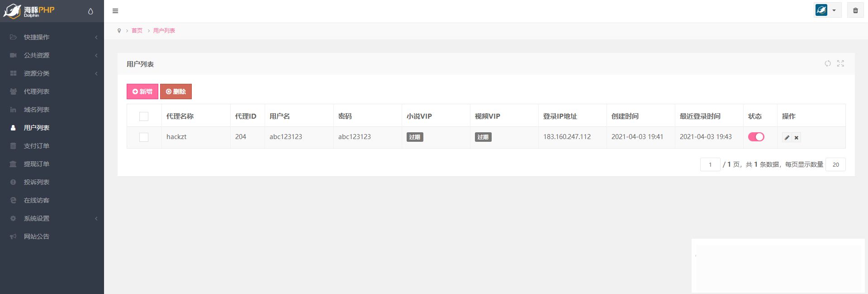Click the X delete icon in hackzt row

(x=797, y=137)
